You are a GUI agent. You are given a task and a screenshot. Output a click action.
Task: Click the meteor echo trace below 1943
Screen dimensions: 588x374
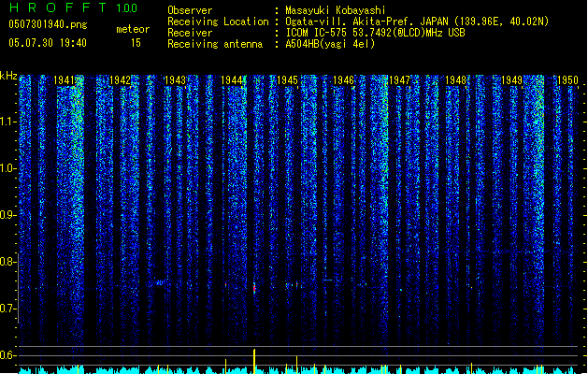(161, 282)
